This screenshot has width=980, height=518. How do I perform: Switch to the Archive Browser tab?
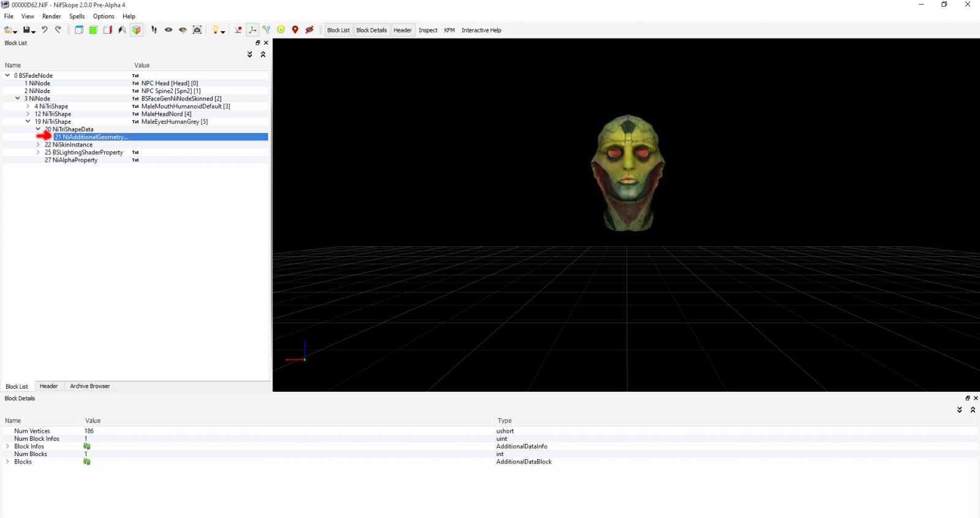[90, 386]
